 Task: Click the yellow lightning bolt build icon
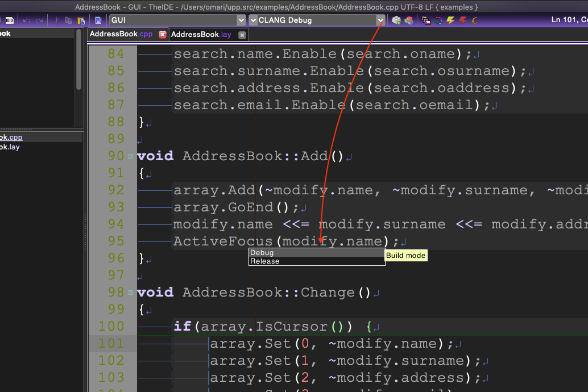(450, 20)
